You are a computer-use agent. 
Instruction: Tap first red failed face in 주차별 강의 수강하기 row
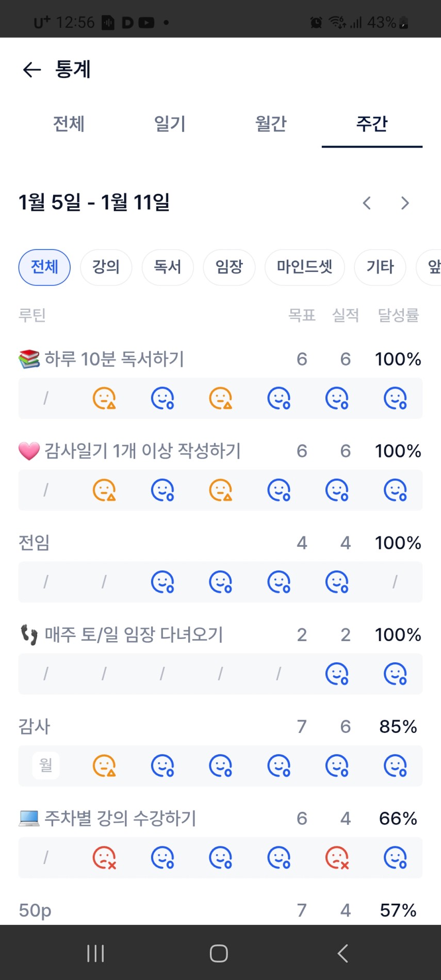coord(104,858)
